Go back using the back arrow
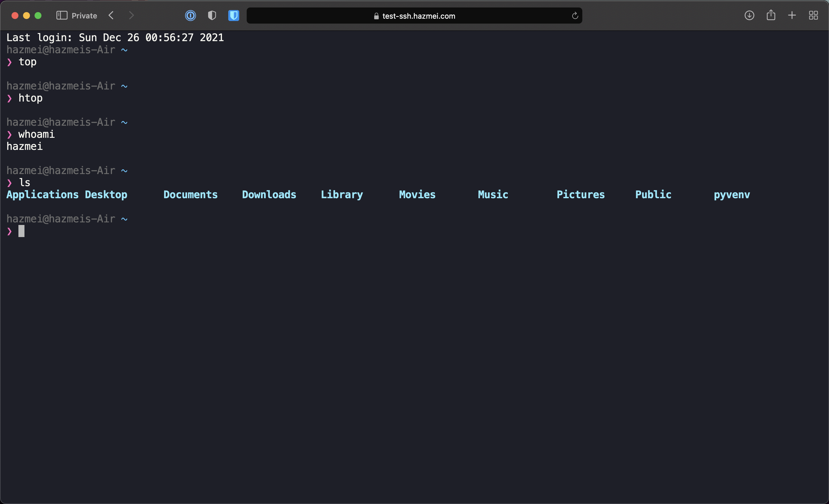 click(x=111, y=16)
